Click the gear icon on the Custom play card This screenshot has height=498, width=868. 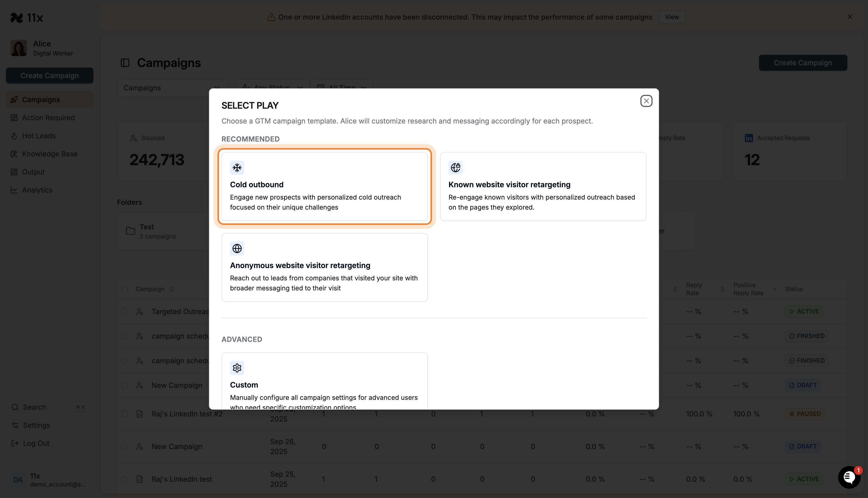point(237,368)
